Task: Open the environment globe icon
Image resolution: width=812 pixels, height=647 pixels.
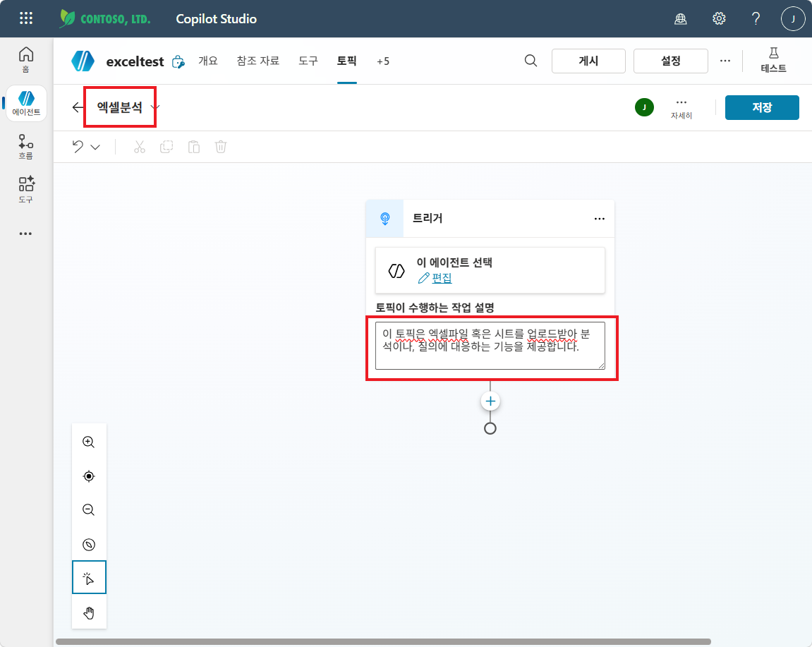Action: [681, 19]
